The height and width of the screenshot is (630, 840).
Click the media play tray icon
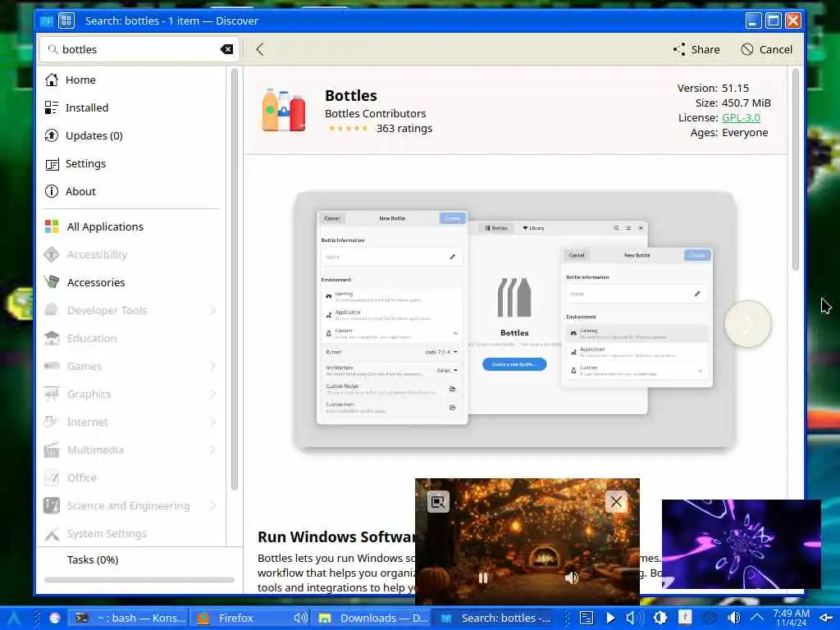point(610,619)
